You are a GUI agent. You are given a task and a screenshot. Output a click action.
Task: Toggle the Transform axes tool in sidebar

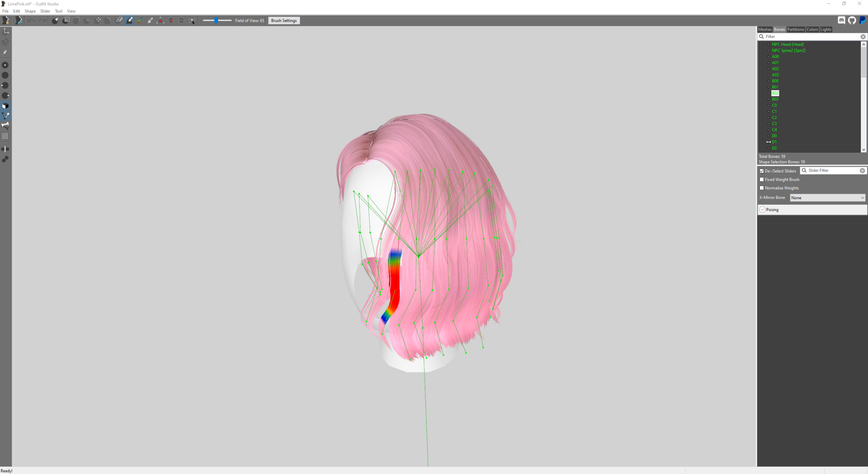[x=6, y=31]
